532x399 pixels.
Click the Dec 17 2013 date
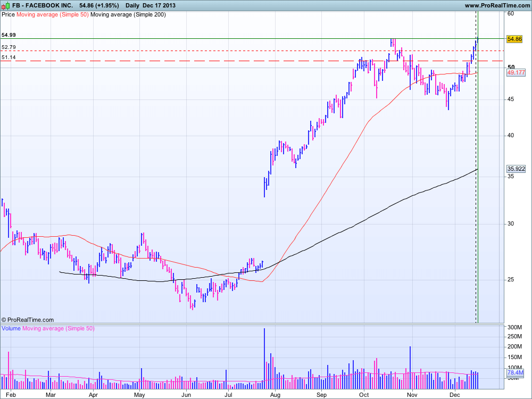coord(159,5)
